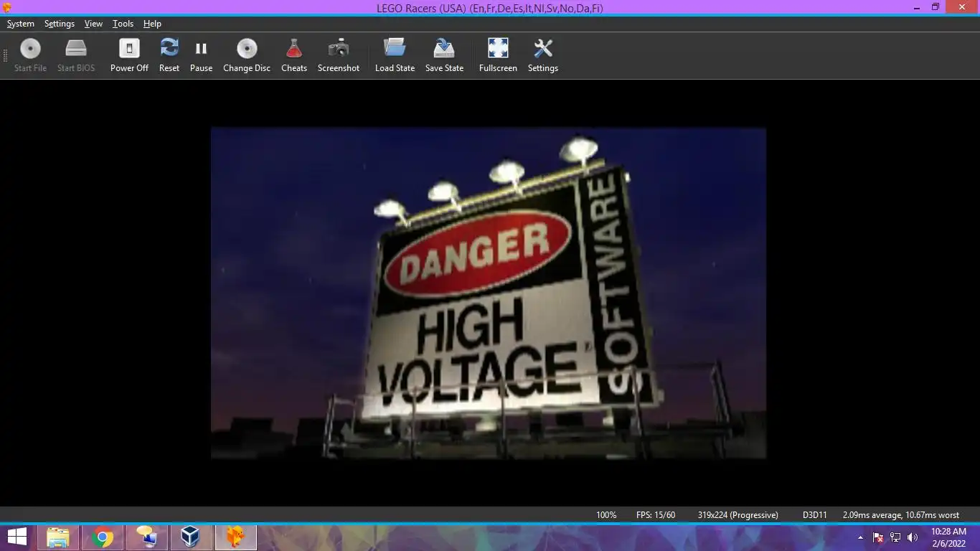This screenshot has width=980, height=551.
Task: Launch Google Chrome from taskbar
Action: pyautogui.click(x=103, y=537)
